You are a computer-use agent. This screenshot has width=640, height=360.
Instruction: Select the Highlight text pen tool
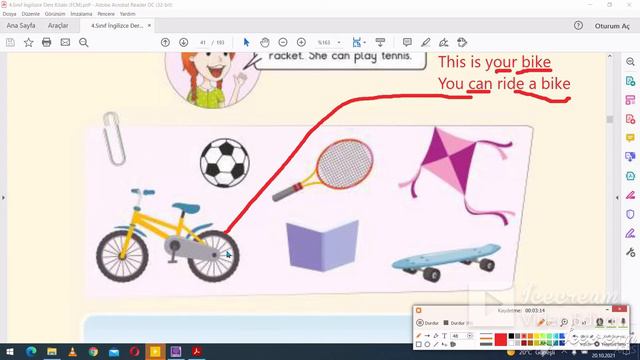click(x=425, y=42)
